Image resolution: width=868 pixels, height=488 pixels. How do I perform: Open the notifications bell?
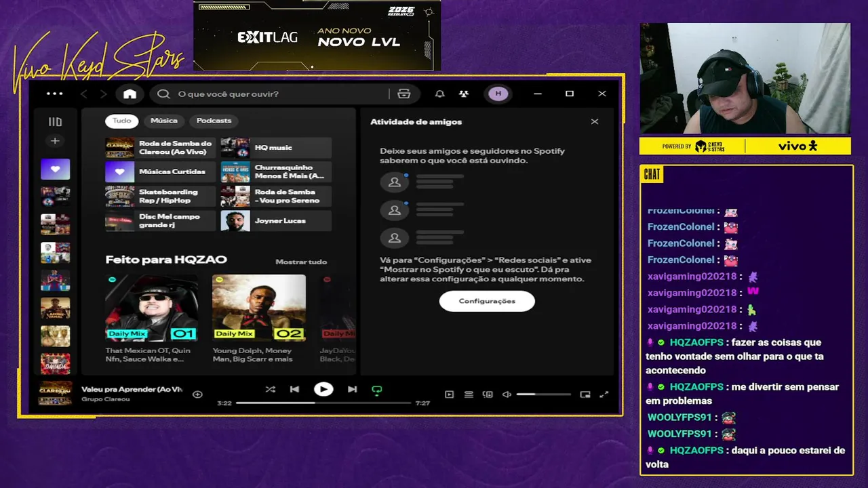click(x=439, y=94)
